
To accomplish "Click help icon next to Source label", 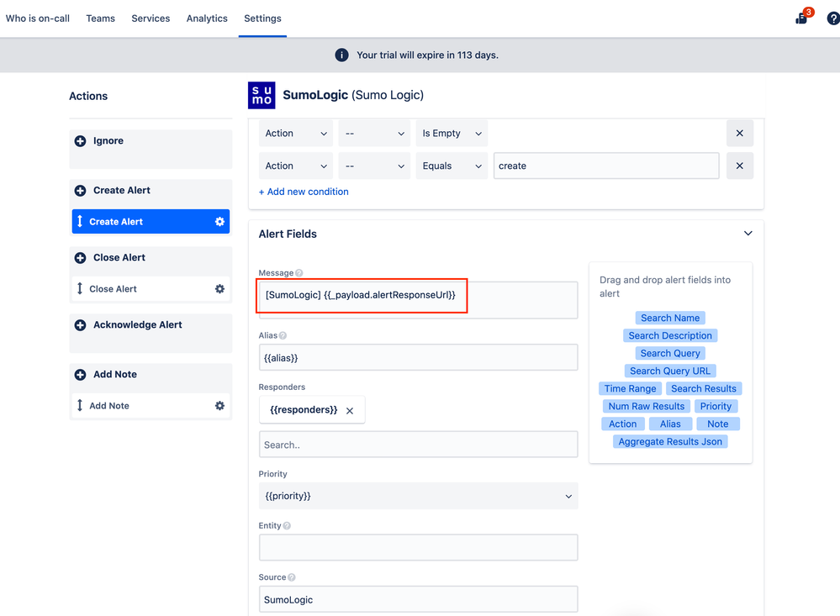I will [292, 577].
